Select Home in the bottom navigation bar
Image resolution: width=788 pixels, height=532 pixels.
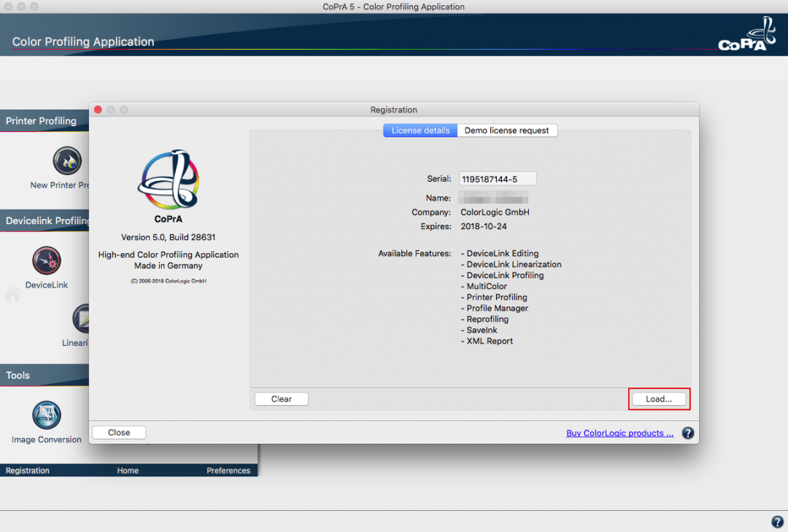(x=128, y=470)
